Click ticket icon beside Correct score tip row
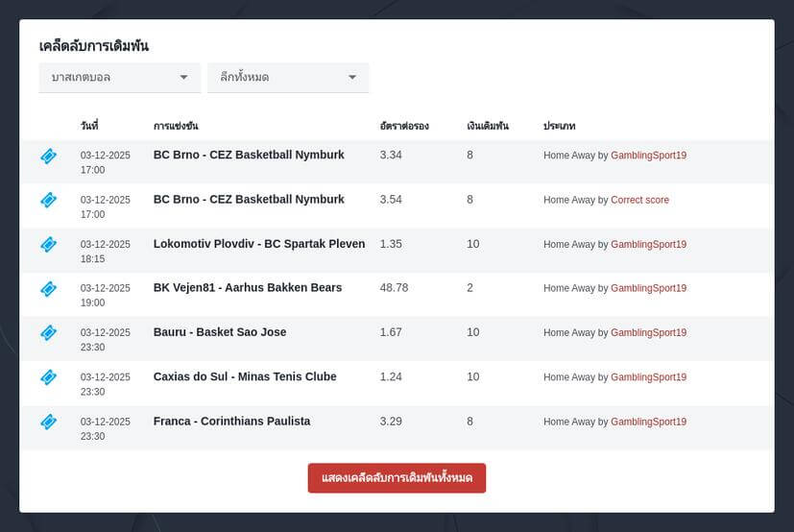Screen dimensions: 794x532 tap(49, 200)
